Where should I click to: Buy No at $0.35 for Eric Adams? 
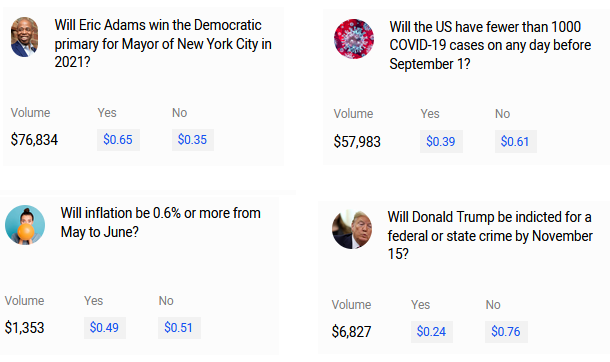pos(193,140)
